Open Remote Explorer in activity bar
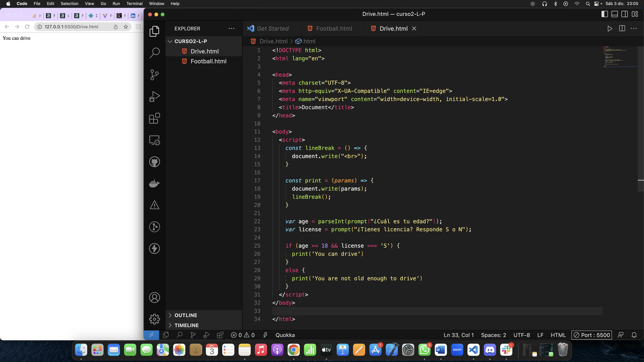644x362 pixels. 154,140
